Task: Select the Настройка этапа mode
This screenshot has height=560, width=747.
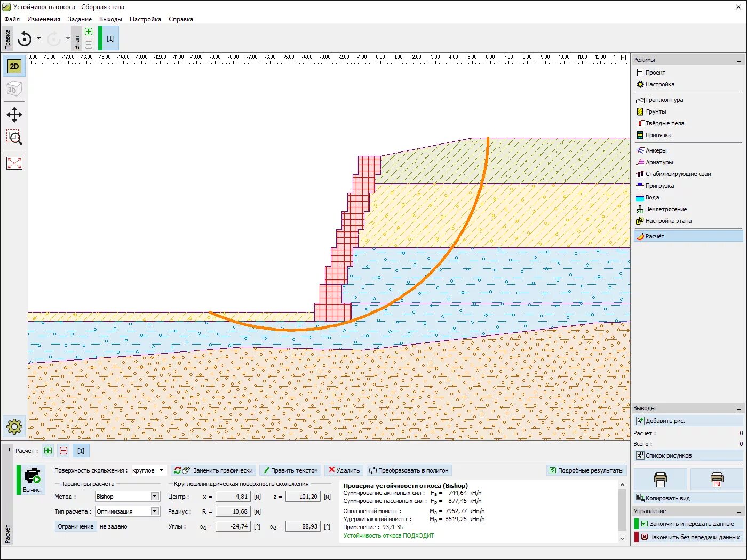Action: [688, 221]
